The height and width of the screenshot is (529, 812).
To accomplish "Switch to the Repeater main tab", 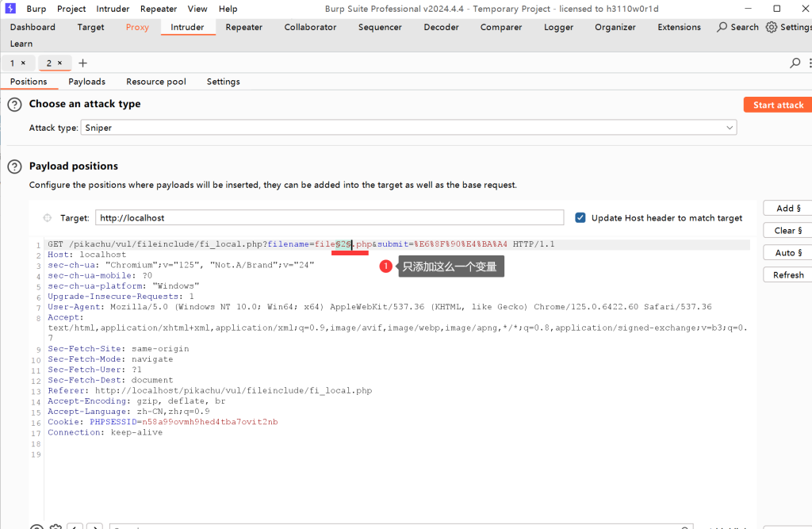I will (x=244, y=27).
